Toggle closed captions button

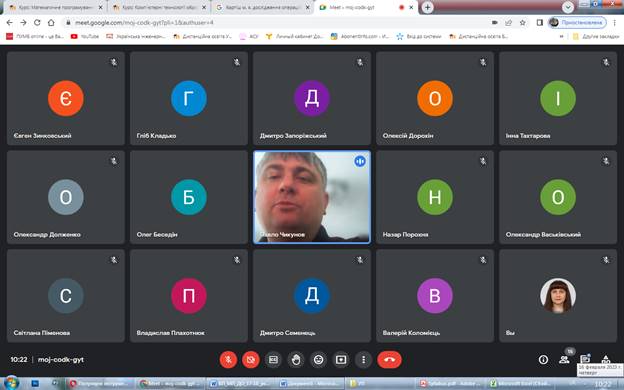(273, 360)
